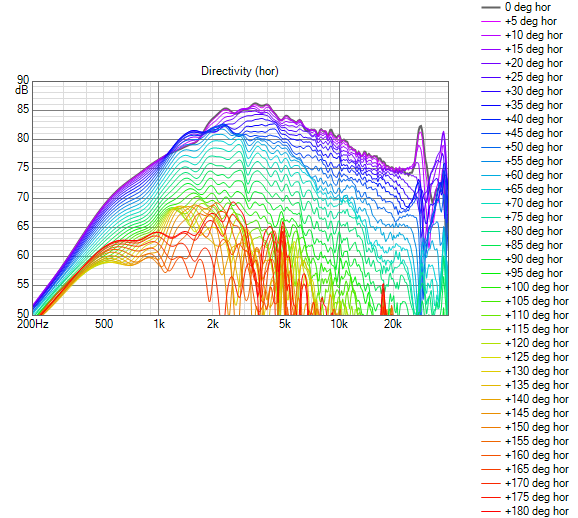The image size is (578, 518).
Task: Select '+110 deg hor' legend text
Action: click(x=536, y=315)
